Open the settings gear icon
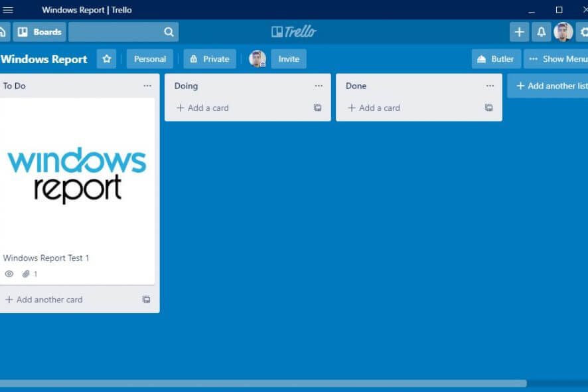Screen dimensions: 588x392 [583, 32]
